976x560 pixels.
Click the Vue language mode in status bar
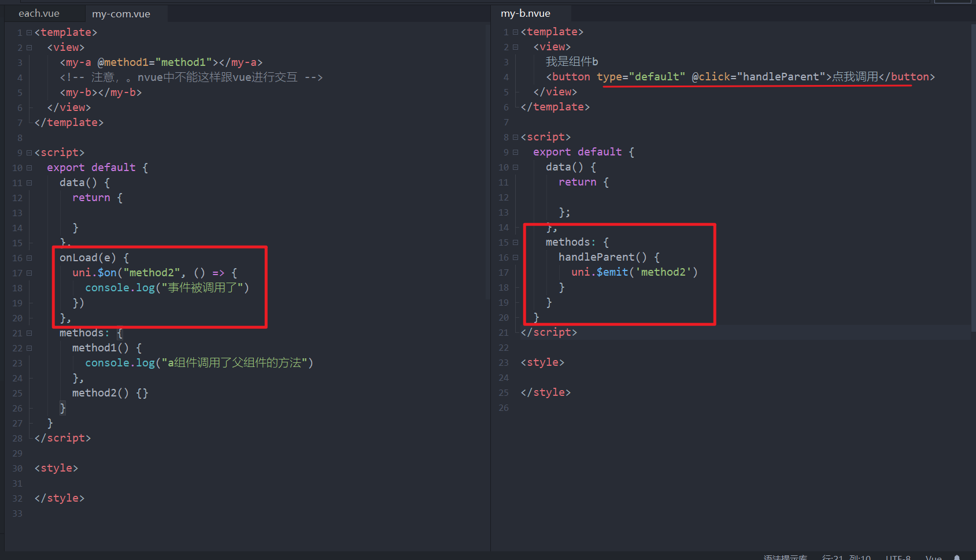click(x=933, y=557)
